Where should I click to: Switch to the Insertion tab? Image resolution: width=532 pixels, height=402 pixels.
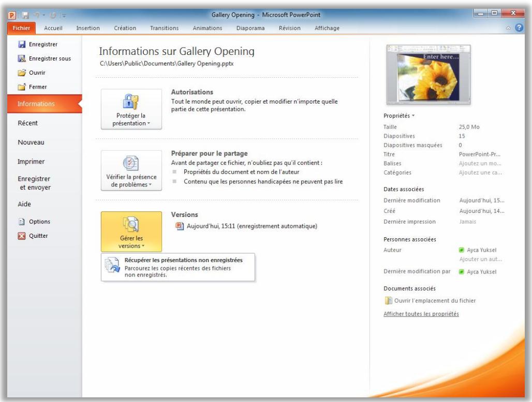(88, 28)
